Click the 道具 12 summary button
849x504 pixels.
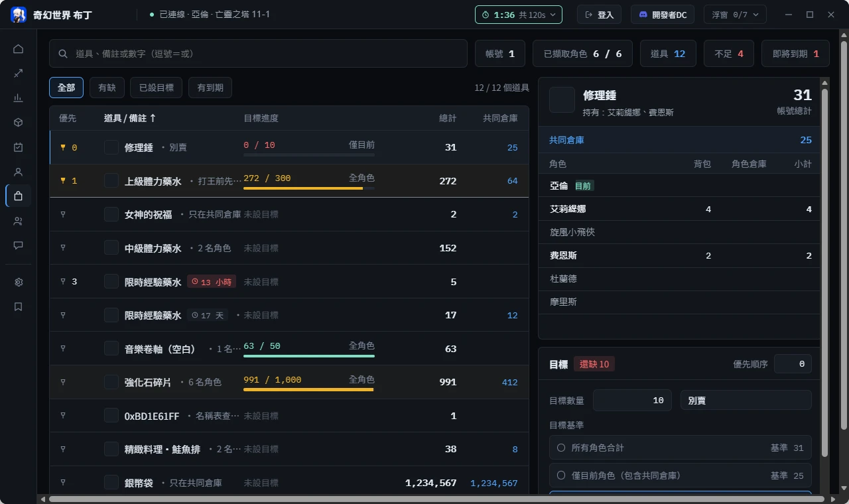pyautogui.click(x=668, y=54)
